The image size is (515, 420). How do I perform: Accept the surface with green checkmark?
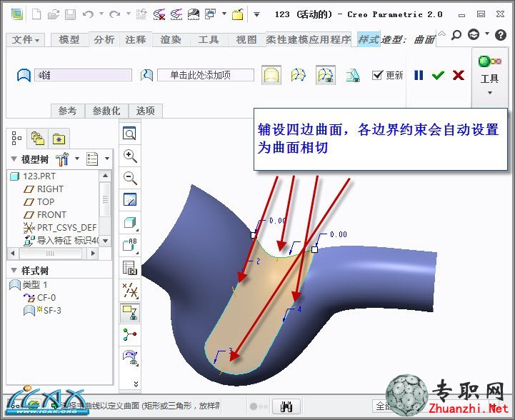[x=438, y=75]
